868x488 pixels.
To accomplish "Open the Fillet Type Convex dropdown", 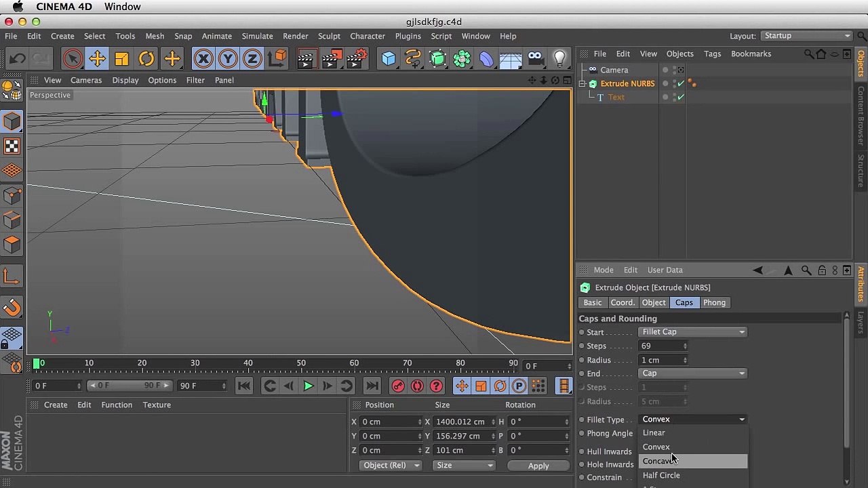I will coord(692,420).
